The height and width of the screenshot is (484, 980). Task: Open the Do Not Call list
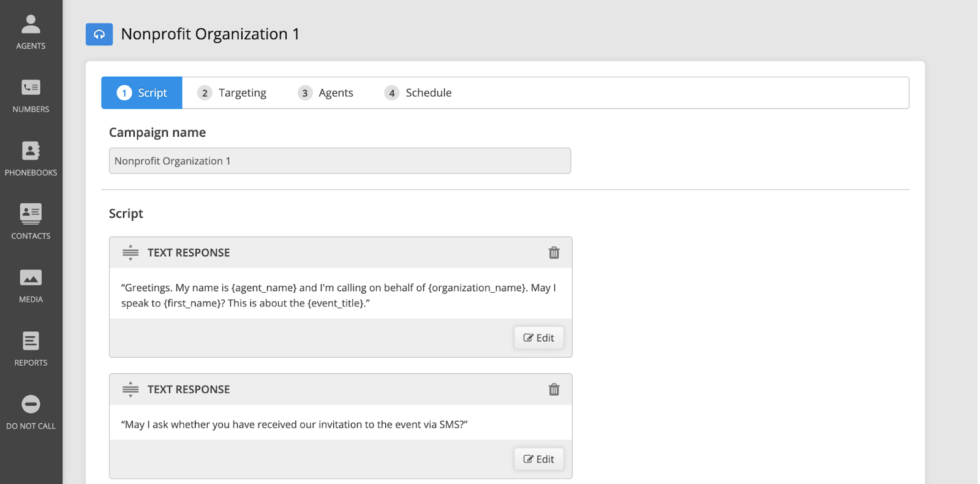pyautogui.click(x=31, y=410)
